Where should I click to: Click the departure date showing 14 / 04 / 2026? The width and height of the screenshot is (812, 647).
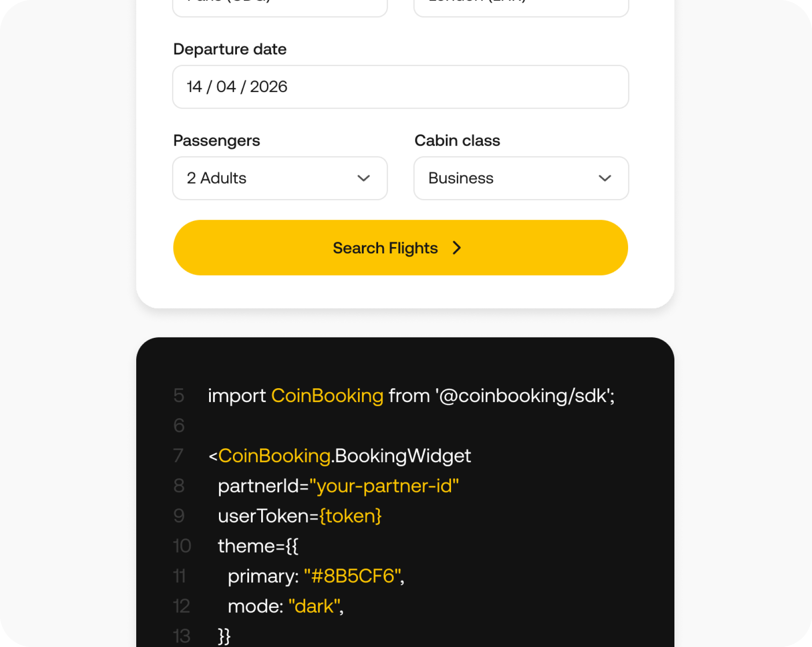point(400,87)
